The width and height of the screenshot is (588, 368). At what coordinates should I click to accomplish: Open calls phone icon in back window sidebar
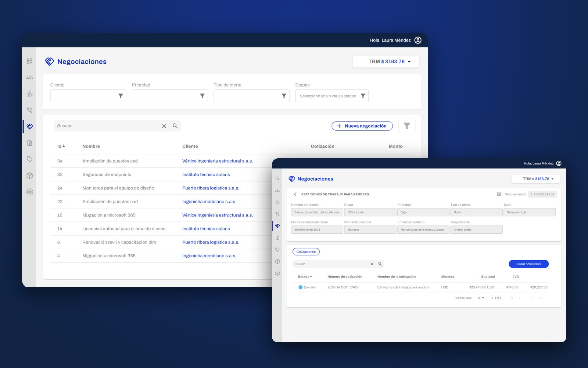(x=30, y=110)
